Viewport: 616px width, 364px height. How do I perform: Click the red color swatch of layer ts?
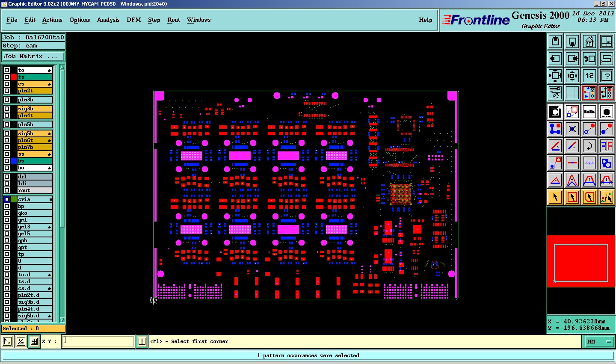tap(14, 77)
